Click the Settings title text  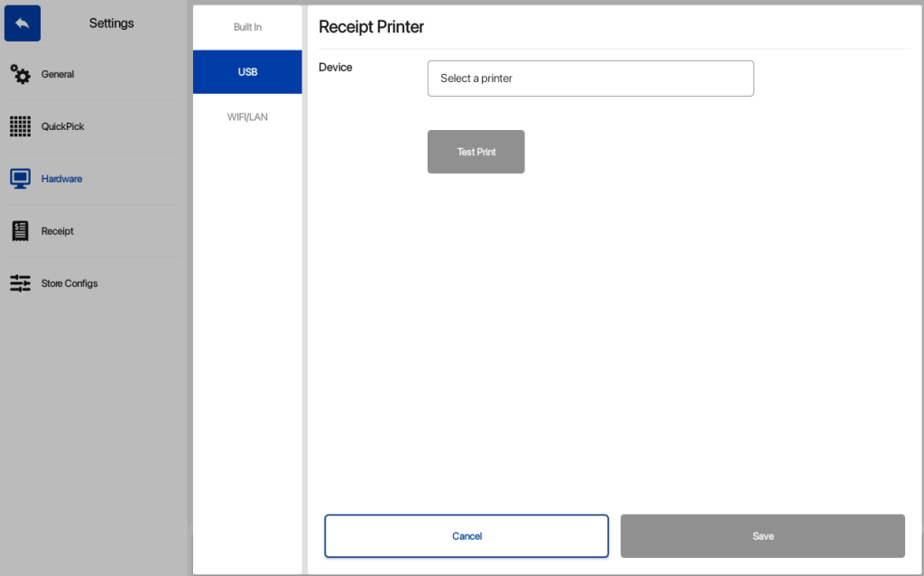[111, 23]
